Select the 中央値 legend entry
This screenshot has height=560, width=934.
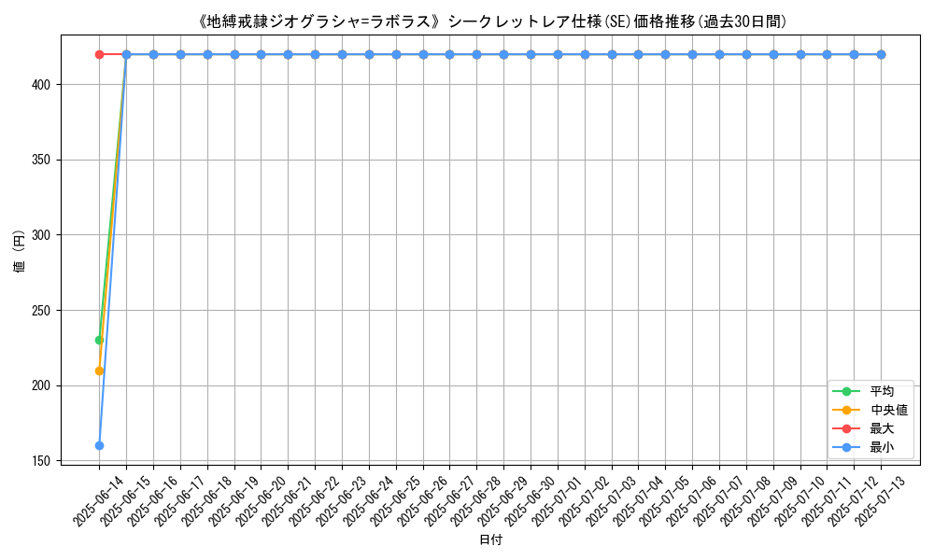pos(870,410)
